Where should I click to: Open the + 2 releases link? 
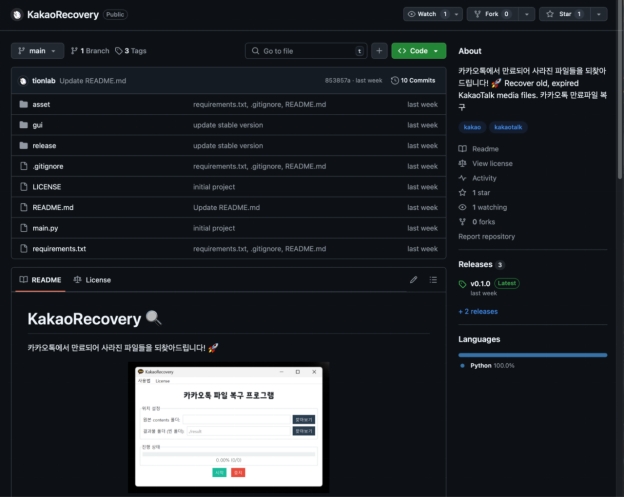click(478, 311)
